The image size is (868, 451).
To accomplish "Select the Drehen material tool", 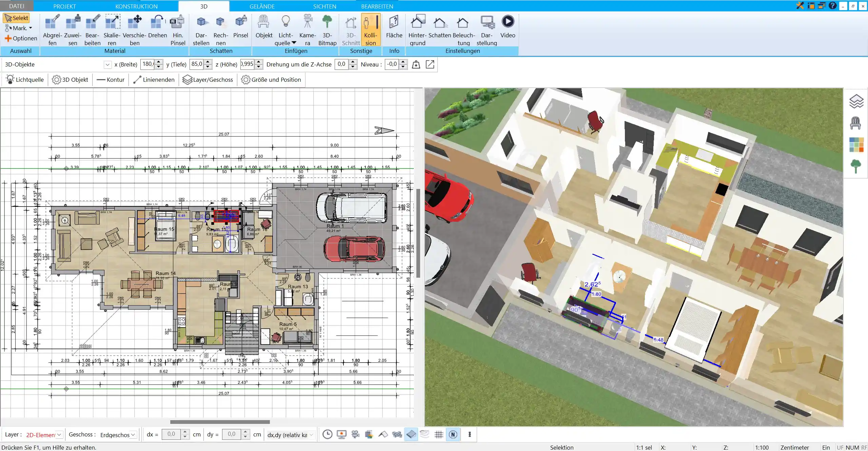I will coord(157,26).
